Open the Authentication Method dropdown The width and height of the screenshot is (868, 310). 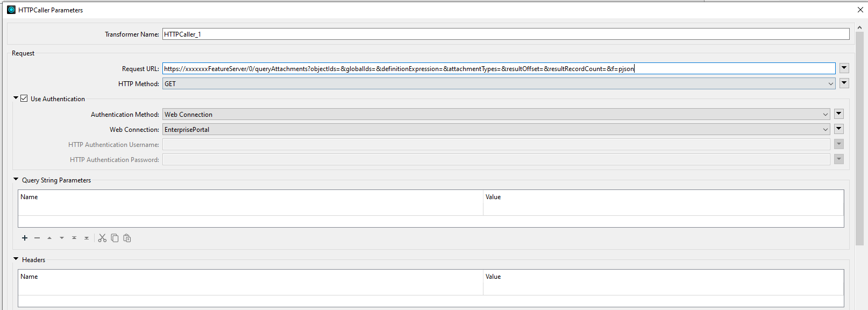(826, 115)
